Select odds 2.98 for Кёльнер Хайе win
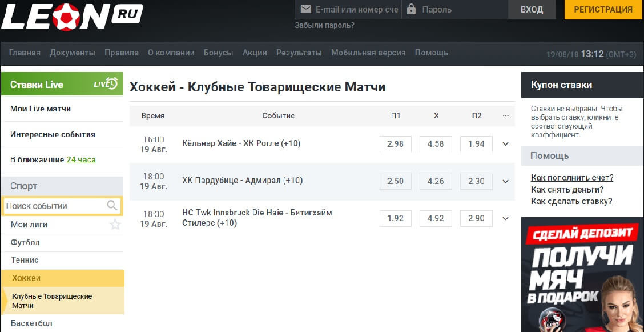Viewport: 644px width, 332px height. coord(396,144)
